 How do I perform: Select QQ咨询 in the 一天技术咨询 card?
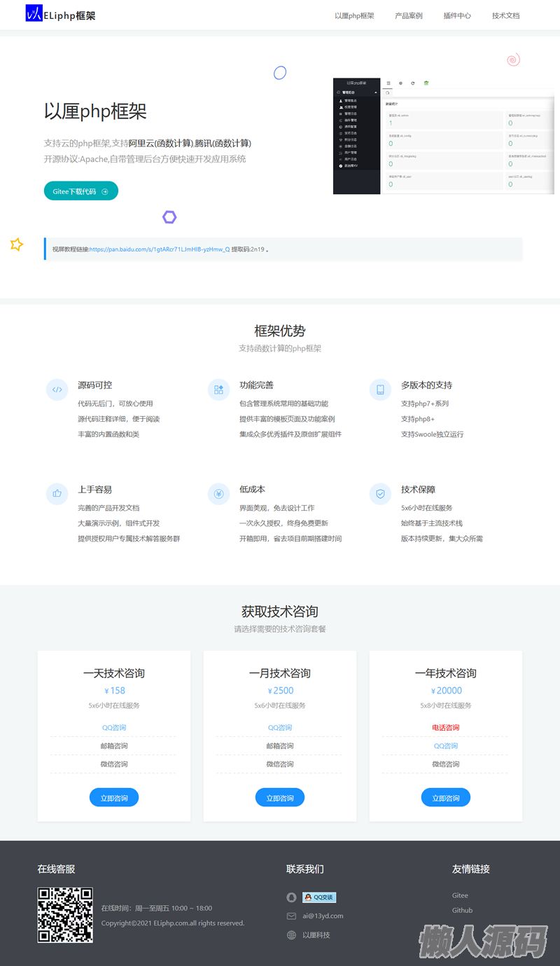click(x=114, y=728)
